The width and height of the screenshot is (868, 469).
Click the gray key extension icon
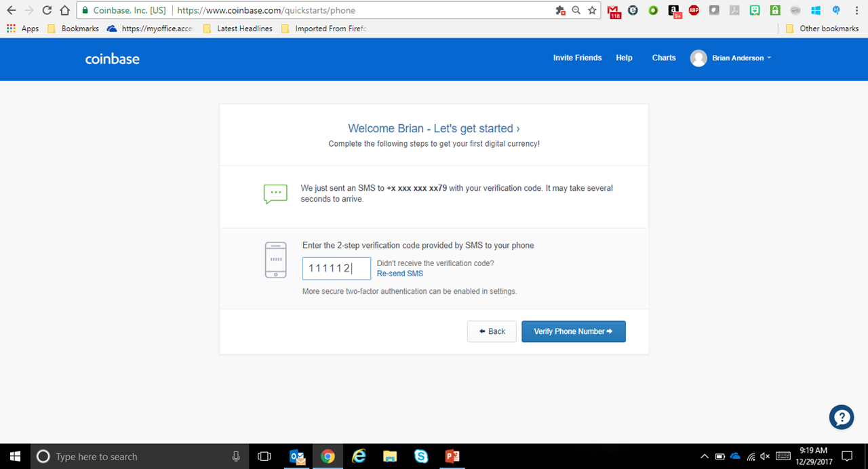[795, 10]
